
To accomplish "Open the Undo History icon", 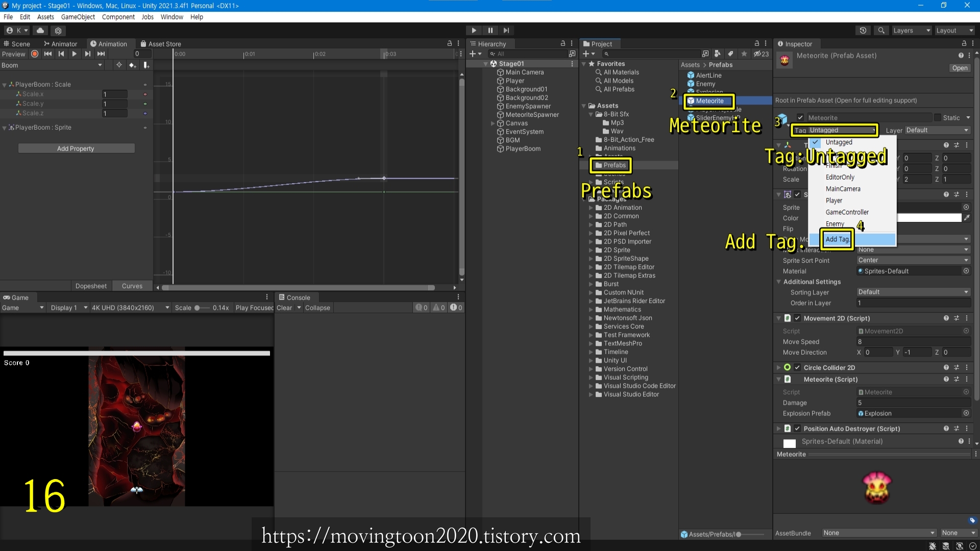I will [x=863, y=31].
